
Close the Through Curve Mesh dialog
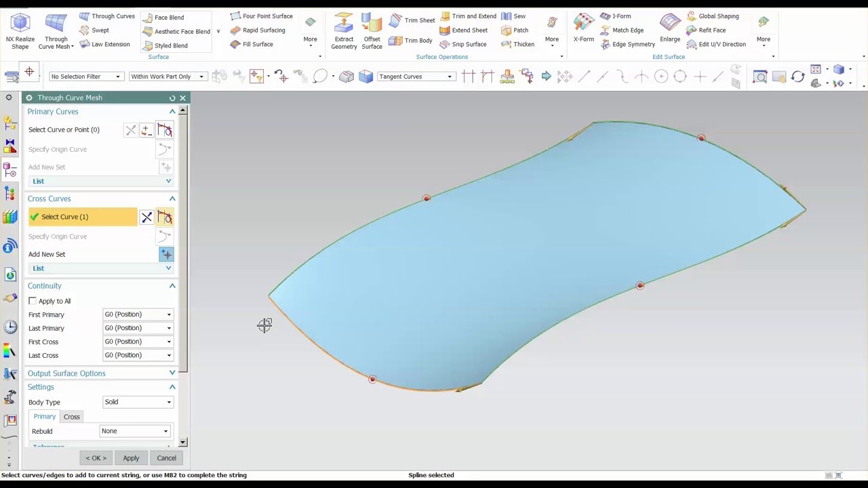182,98
